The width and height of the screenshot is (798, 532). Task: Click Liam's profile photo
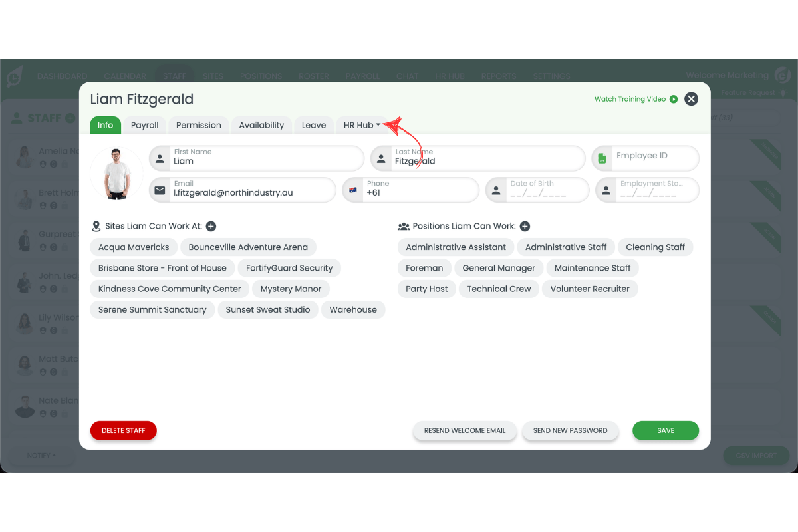(116, 173)
